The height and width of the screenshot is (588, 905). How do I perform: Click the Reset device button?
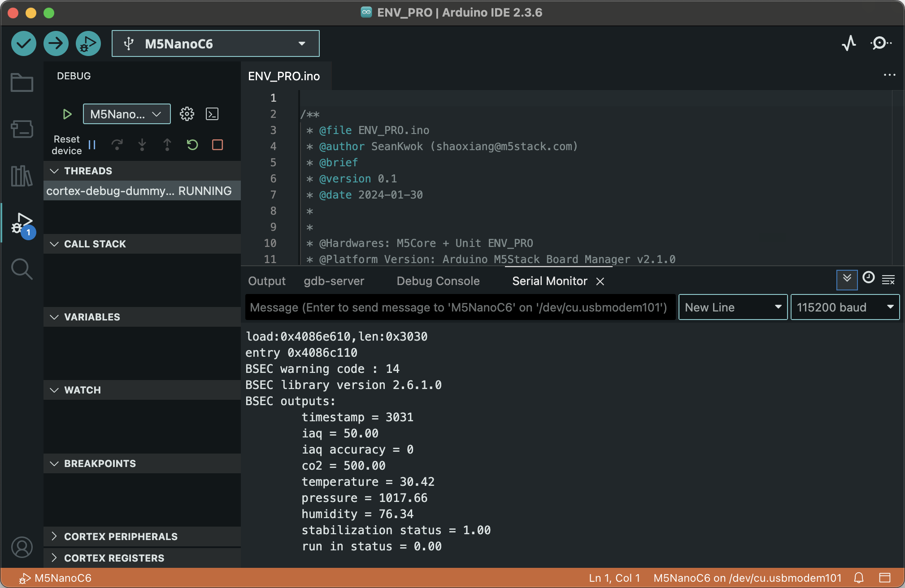(66, 145)
